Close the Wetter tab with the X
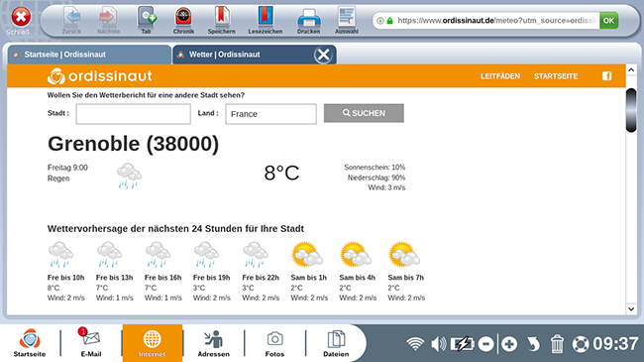Viewport: 644px width, 362px height. pos(323,55)
